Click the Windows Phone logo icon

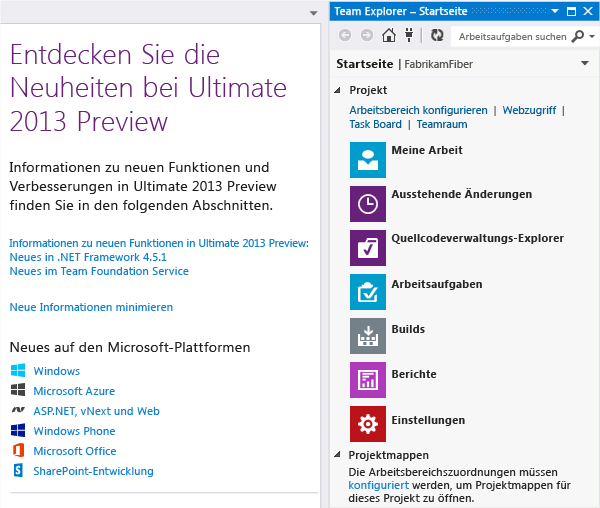click(x=18, y=430)
